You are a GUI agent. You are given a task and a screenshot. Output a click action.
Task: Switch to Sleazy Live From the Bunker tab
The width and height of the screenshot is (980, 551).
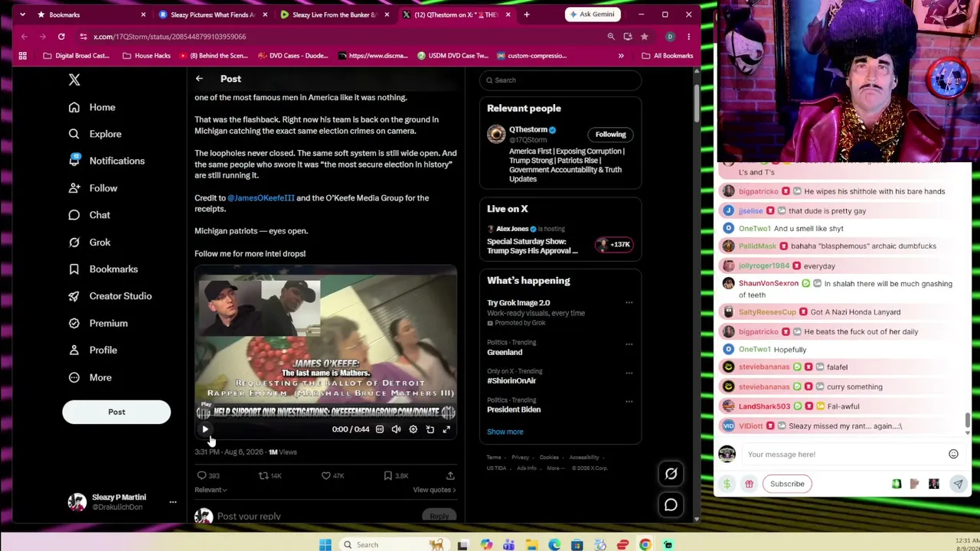coord(334,15)
